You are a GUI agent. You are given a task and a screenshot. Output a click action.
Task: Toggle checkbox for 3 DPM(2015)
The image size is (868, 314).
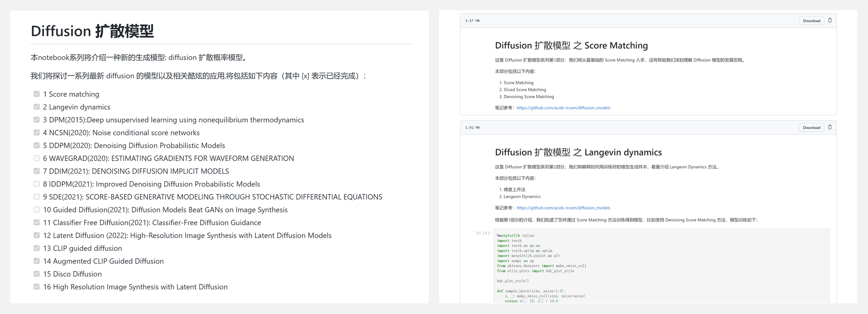(36, 119)
